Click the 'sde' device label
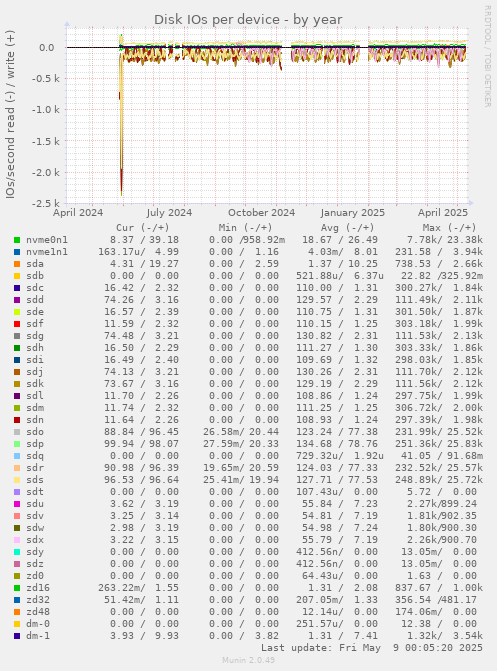 pyautogui.click(x=35, y=312)
